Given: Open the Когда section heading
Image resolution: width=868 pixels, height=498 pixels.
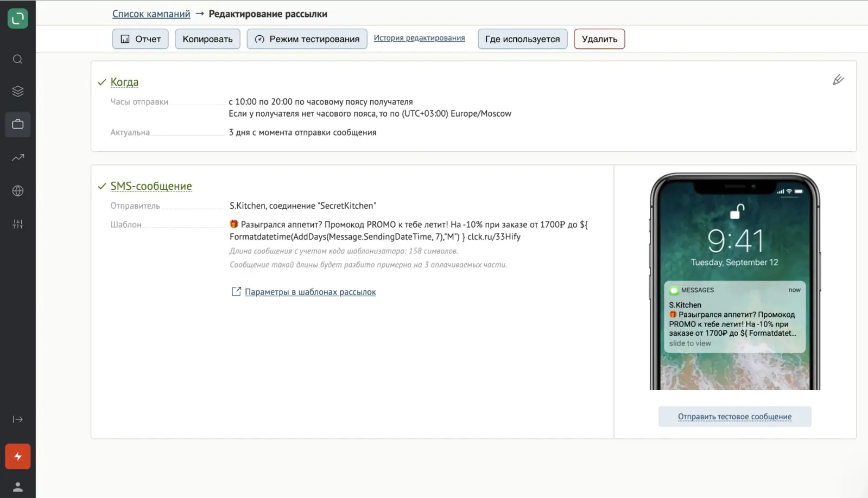Looking at the screenshot, I should click(124, 82).
